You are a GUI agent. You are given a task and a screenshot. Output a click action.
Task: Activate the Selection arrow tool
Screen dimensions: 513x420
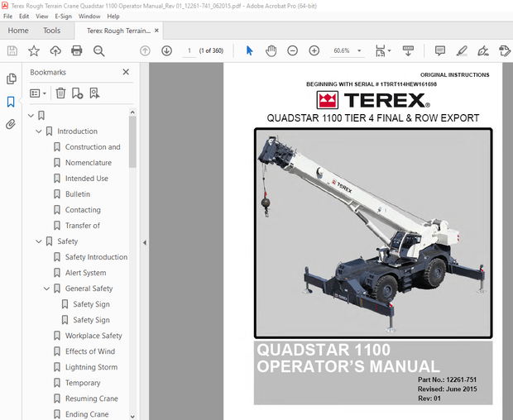[249, 50]
